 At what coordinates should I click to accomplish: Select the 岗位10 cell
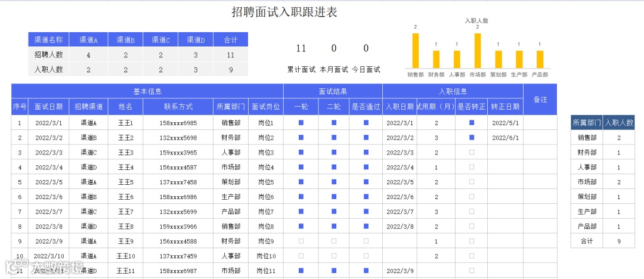[266, 256]
